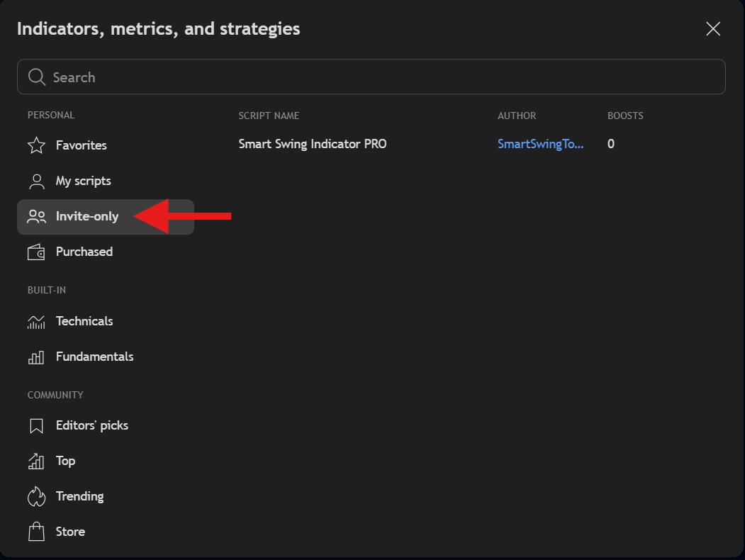Screen dimensions: 745x560
Task: Click the star icon beside Favorites
Action: click(x=36, y=145)
